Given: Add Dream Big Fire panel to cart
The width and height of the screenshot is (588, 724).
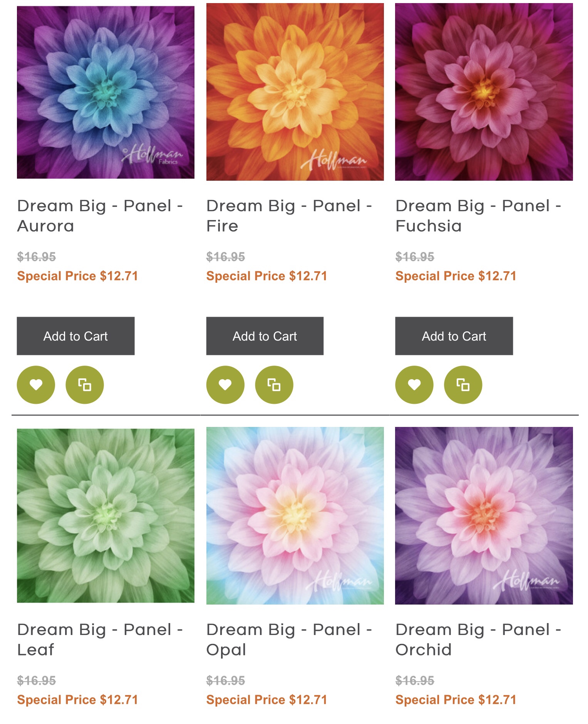Looking at the screenshot, I should [x=265, y=336].
